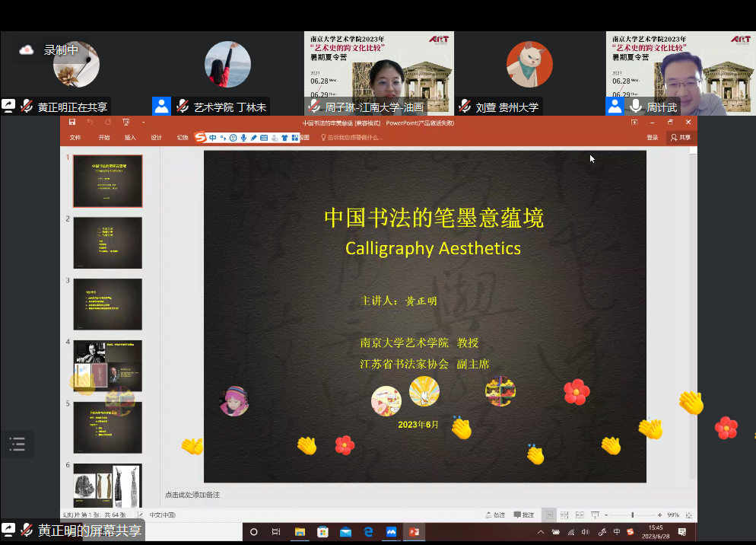Screen dimensions: 756x545
Task: Open the 设计 (Design) ribbon tab
Action: (x=156, y=138)
